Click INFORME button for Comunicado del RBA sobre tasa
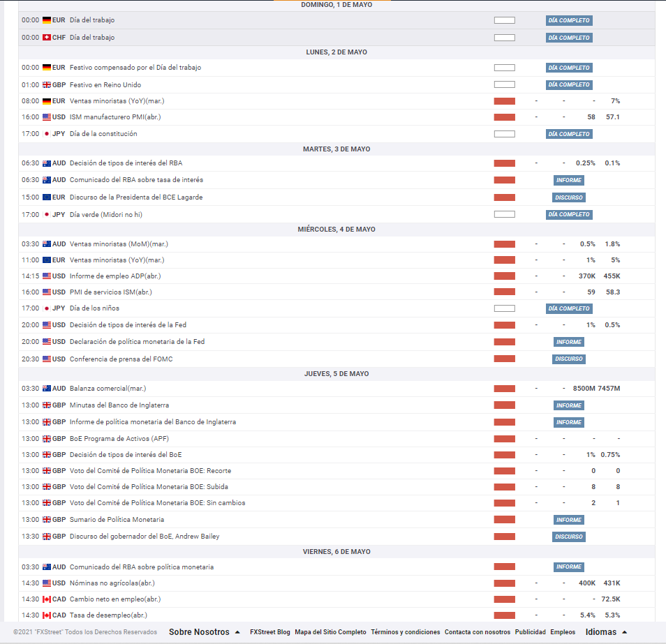This screenshot has width=666, height=644. (569, 180)
